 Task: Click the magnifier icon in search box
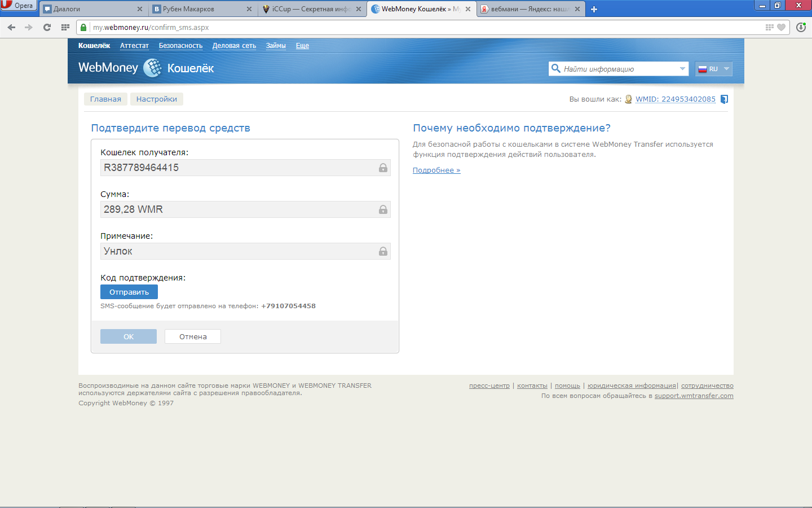[556, 69]
